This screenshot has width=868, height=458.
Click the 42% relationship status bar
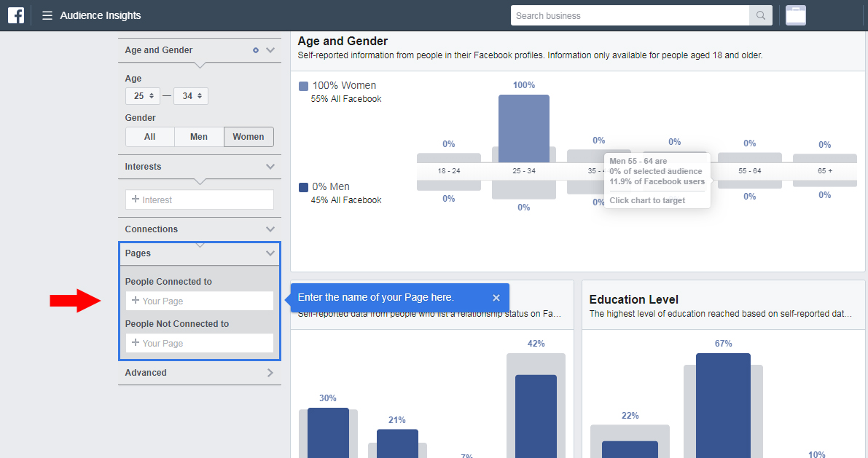click(536, 416)
